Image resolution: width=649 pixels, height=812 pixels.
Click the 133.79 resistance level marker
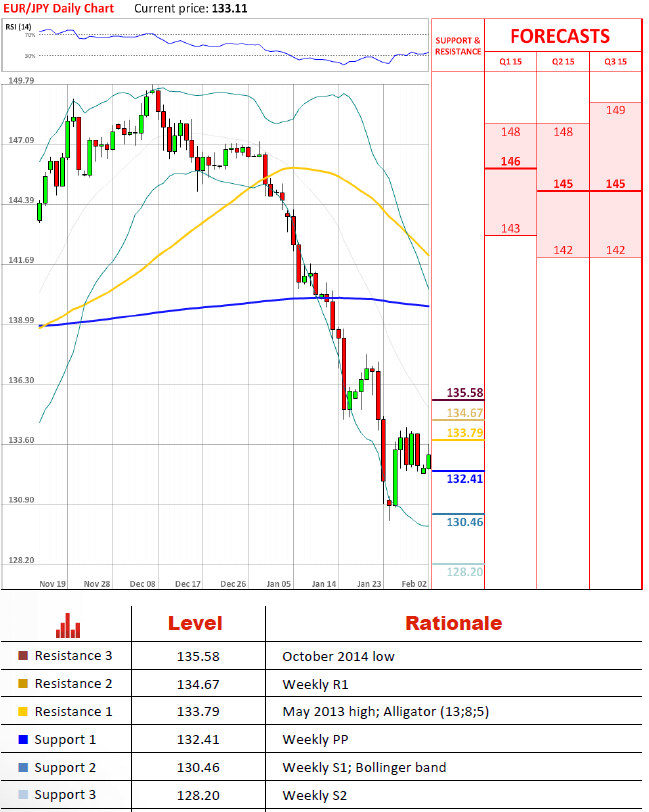click(x=465, y=432)
